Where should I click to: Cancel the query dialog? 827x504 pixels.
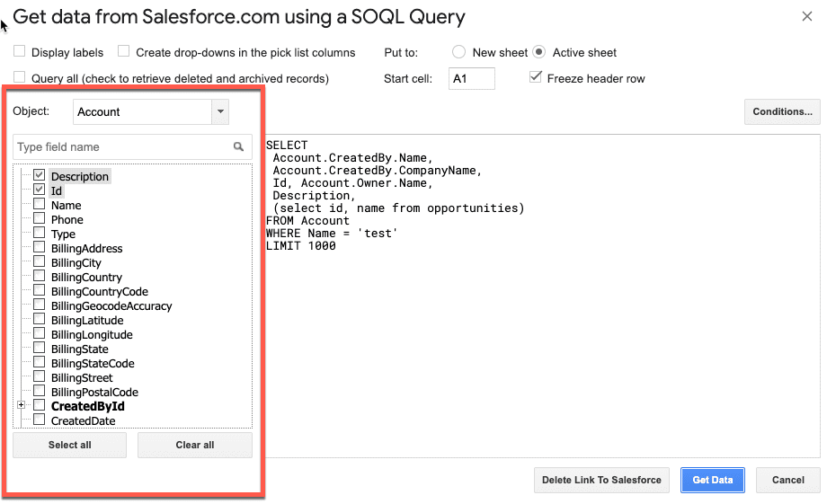pyautogui.click(x=787, y=480)
